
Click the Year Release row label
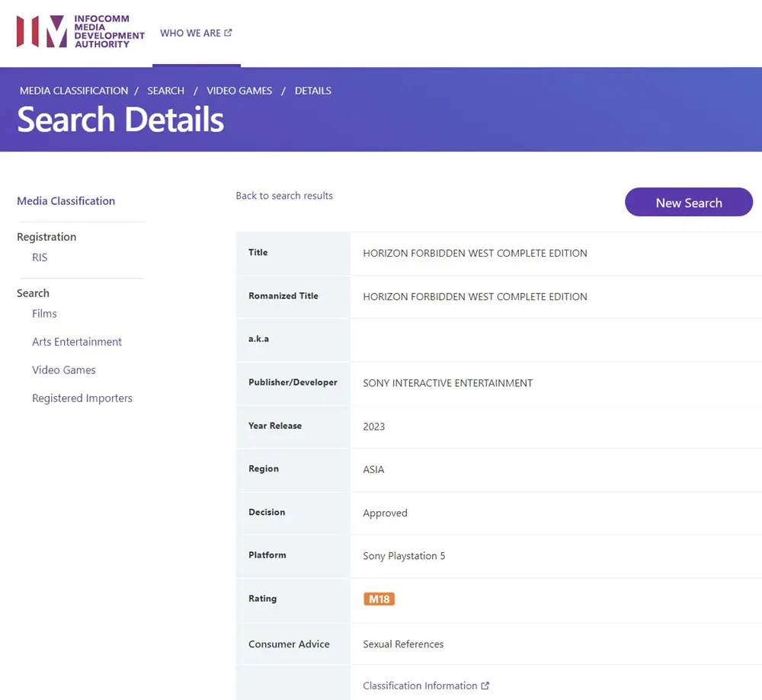(x=275, y=426)
